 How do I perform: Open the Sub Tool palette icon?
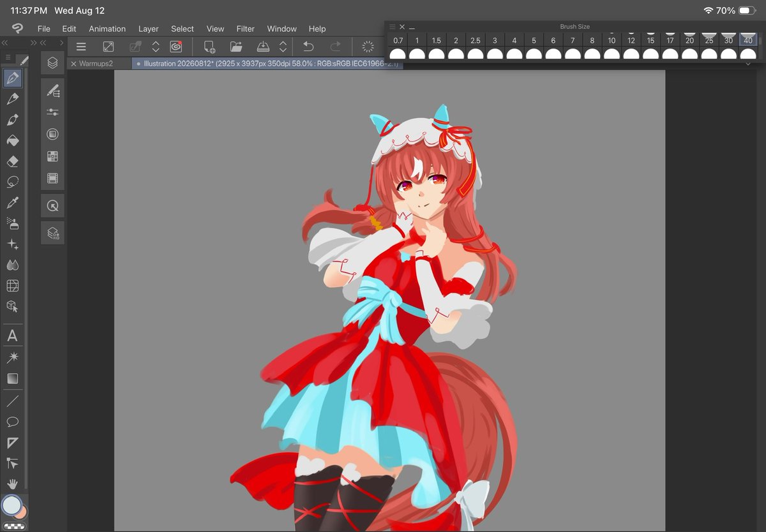tap(52, 91)
